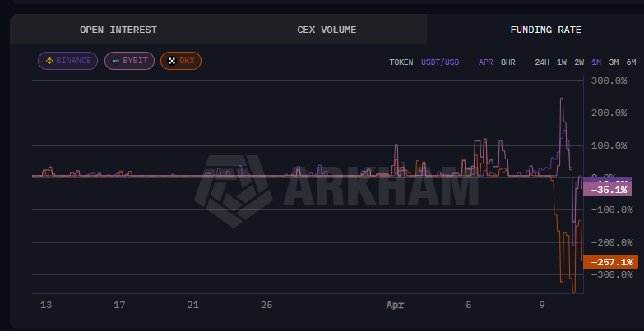Click the -300.0% y-axis label

[x=612, y=275]
